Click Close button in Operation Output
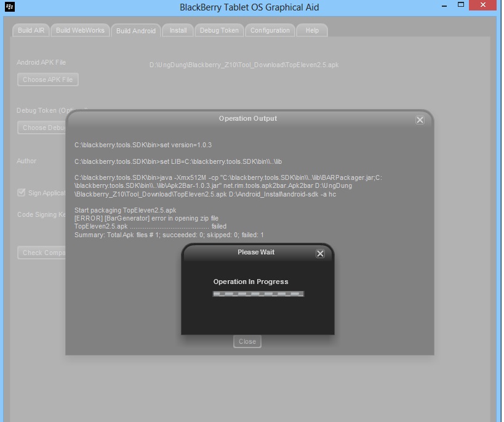This screenshot has height=422, width=504. [247, 341]
